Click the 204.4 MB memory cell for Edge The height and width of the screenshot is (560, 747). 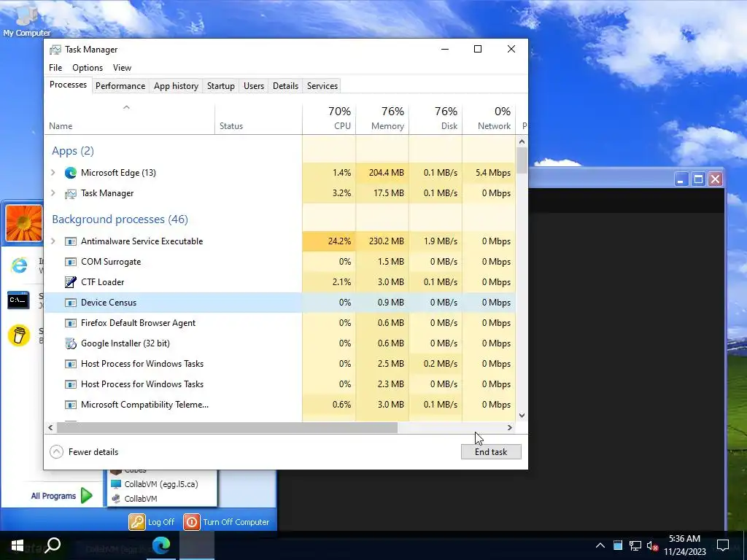point(382,173)
